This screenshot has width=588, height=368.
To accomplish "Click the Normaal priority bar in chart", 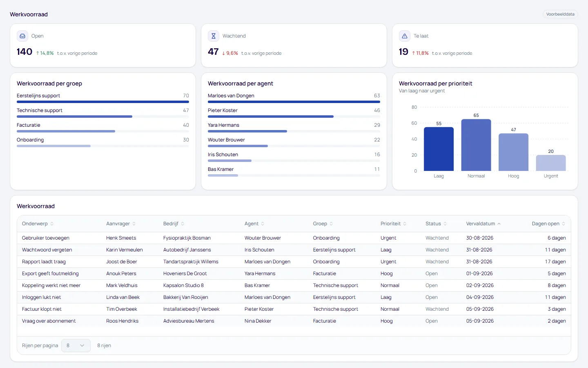I will [476, 145].
